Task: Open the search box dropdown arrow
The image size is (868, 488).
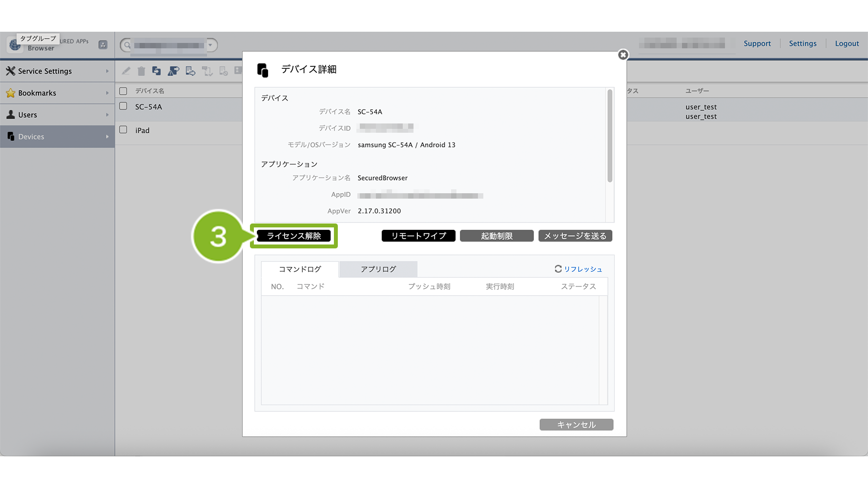Action: click(x=210, y=45)
